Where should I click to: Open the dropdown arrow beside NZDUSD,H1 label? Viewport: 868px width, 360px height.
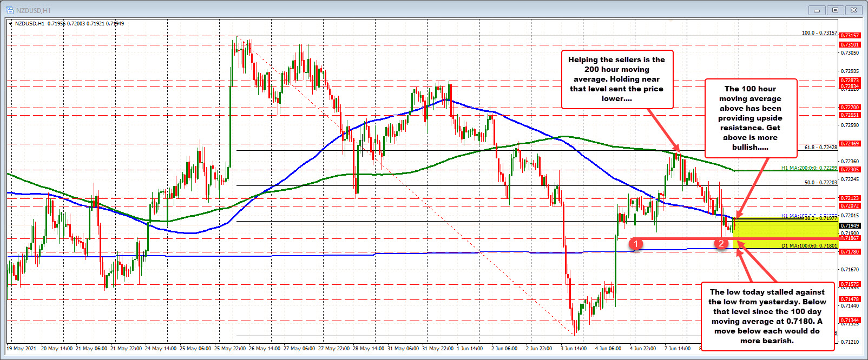pyautogui.click(x=11, y=24)
